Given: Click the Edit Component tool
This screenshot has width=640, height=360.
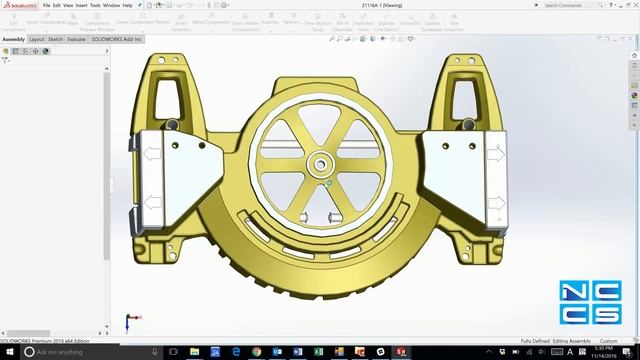Looking at the screenshot, I should (13, 23).
